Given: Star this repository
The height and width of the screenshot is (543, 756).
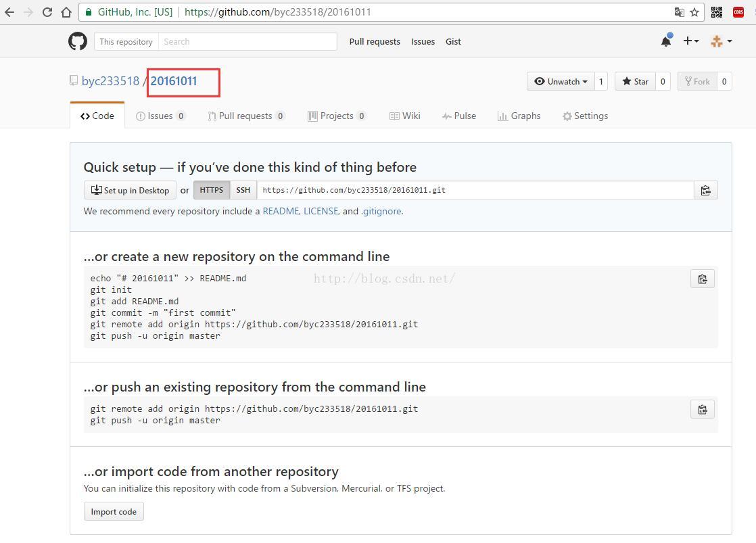Looking at the screenshot, I should 635,82.
